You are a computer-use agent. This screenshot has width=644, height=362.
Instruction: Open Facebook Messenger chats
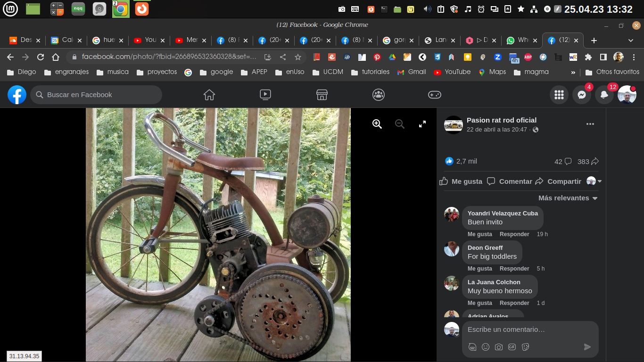click(x=582, y=95)
